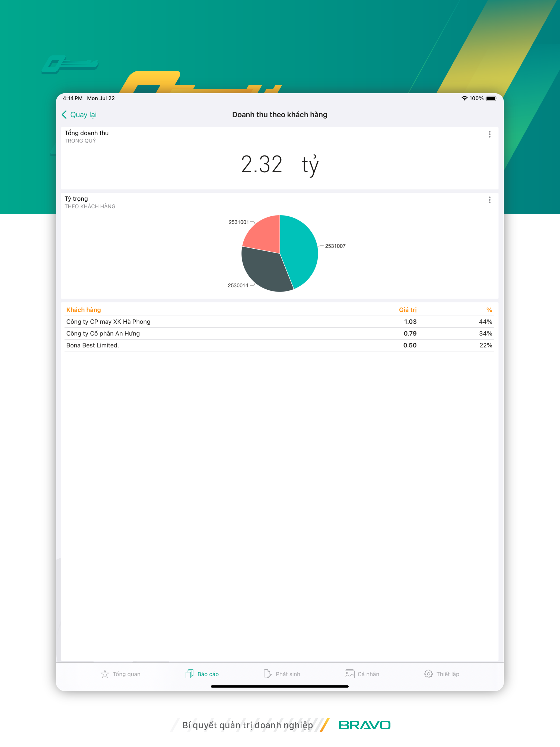560x747 pixels.
Task: Tap the 44% percentage cell
Action: point(485,321)
